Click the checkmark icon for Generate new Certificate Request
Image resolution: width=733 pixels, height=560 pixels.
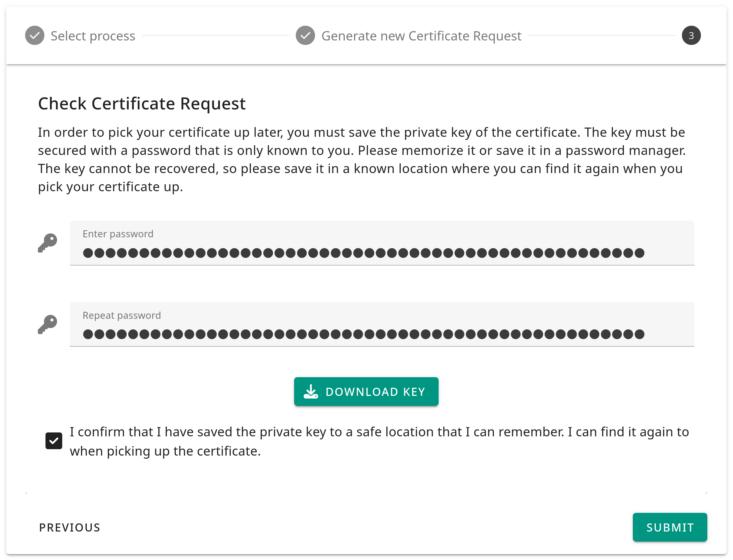[305, 35]
